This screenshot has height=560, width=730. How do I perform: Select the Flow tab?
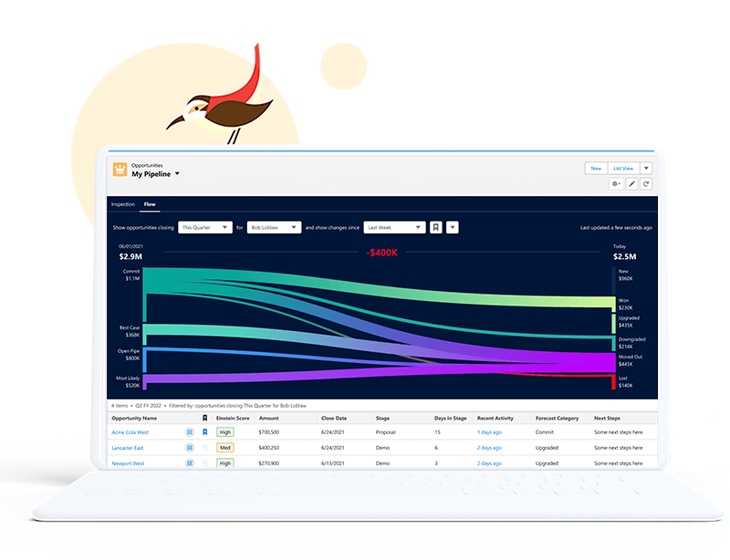[x=150, y=204]
